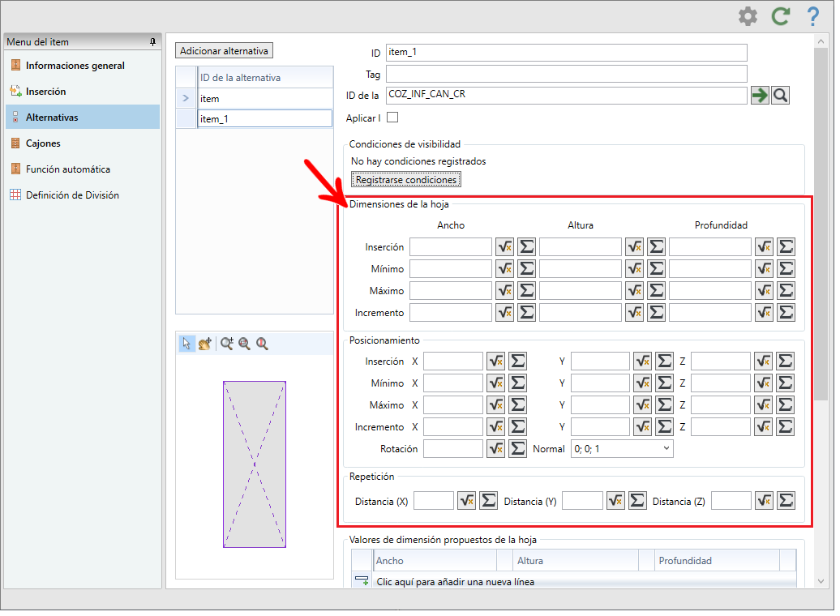Open formula editor for Posicionamiento Mínimo Z
The height and width of the screenshot is (616, 840).
coord(764,383)
